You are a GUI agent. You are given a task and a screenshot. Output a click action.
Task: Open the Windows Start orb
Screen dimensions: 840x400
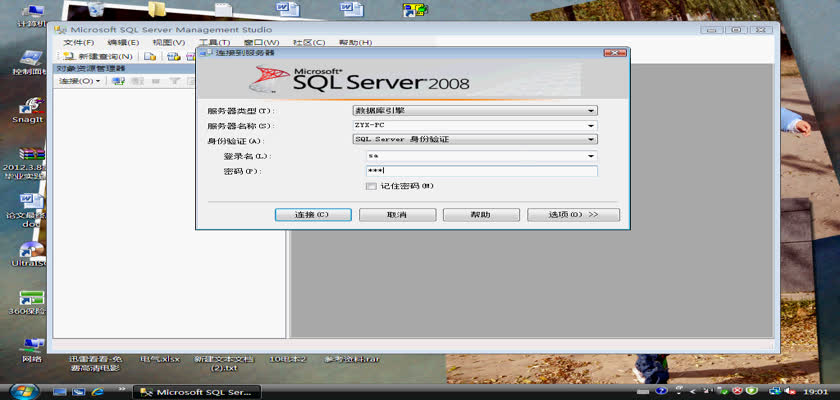(x=24, y=391)
